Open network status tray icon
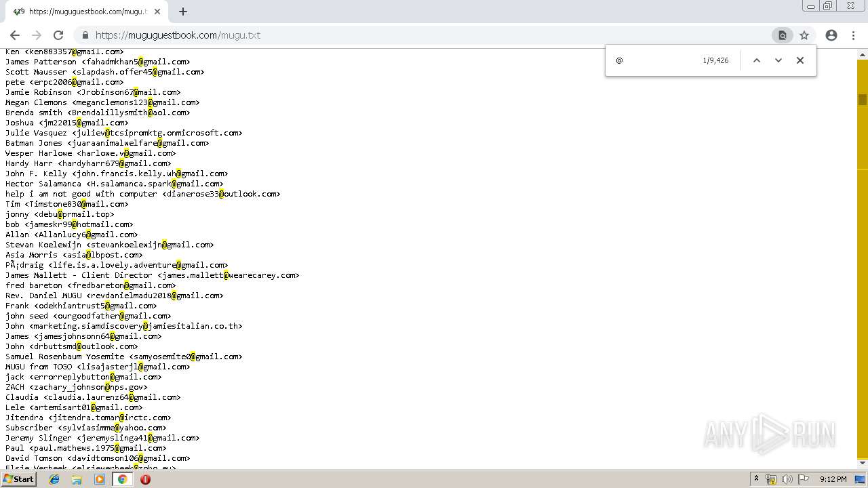 point(771,479)
